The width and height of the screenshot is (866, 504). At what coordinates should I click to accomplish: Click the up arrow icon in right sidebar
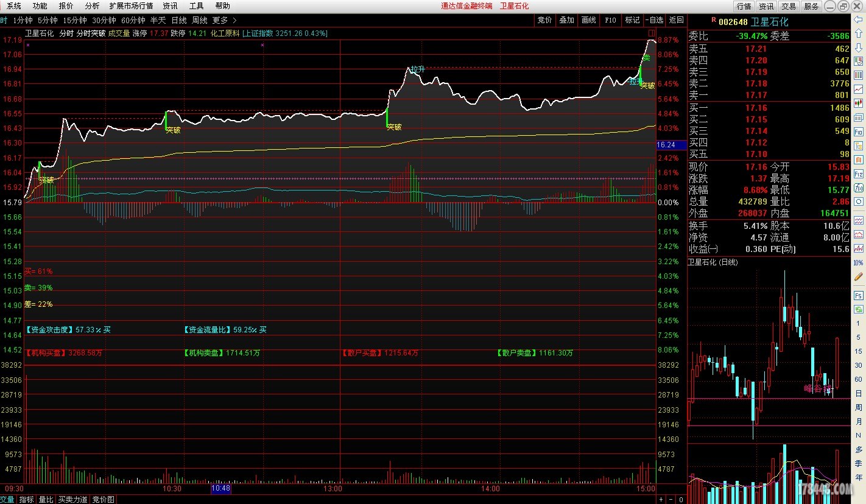(x=859, y=33)
